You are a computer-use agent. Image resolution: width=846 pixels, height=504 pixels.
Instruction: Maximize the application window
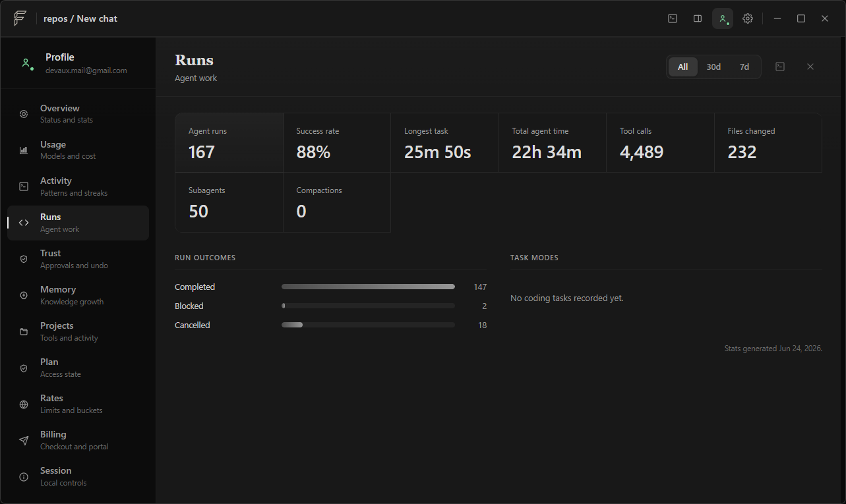pos(801,18)
